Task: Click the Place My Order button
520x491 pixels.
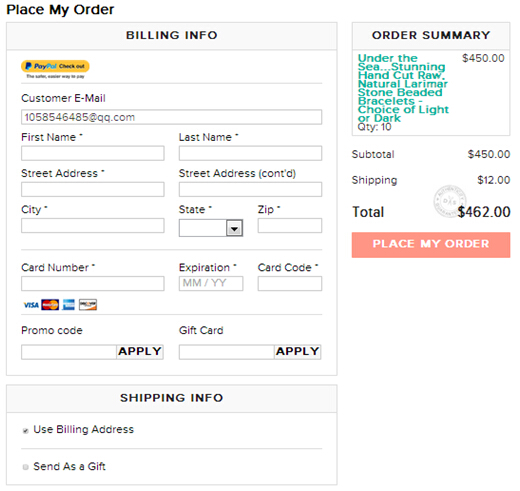Action: (431, 245)
